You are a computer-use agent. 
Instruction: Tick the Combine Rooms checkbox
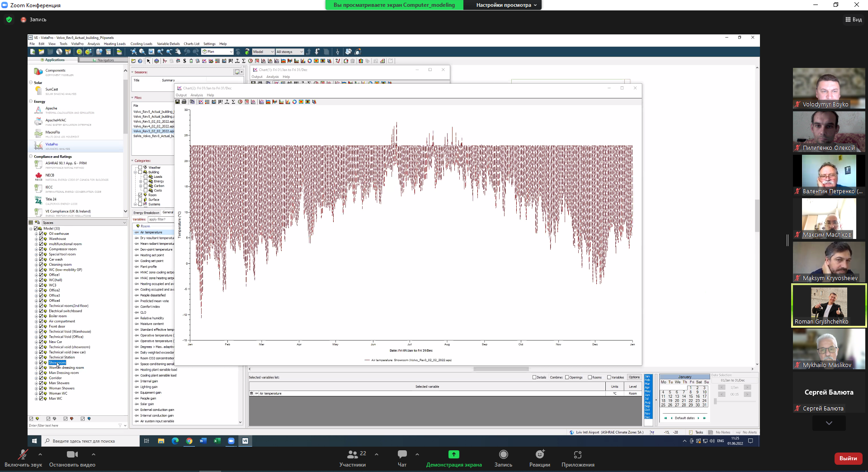590,377
